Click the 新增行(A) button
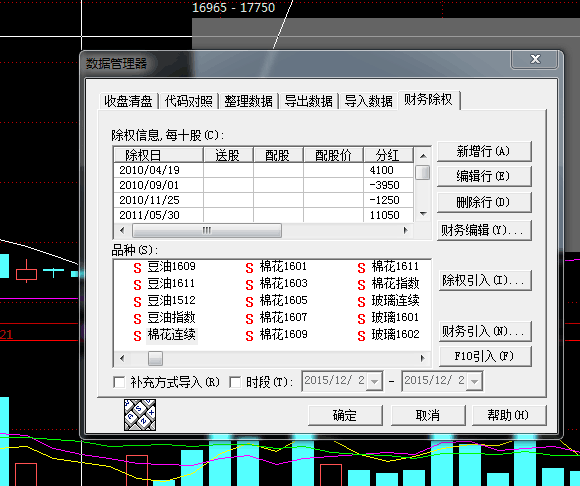 484,151
